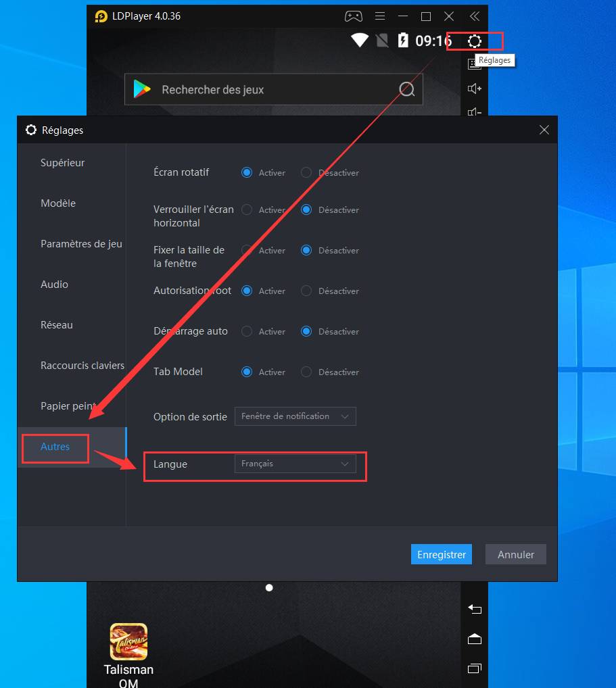Open the Raccourcis claviers section
The width and height of the screenshot is (616, 688).
point(82,366)
